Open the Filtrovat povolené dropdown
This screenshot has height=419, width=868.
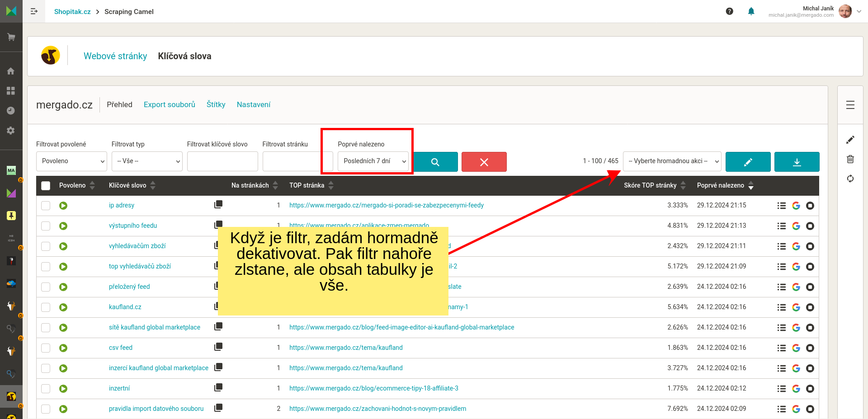click(71, 161)
